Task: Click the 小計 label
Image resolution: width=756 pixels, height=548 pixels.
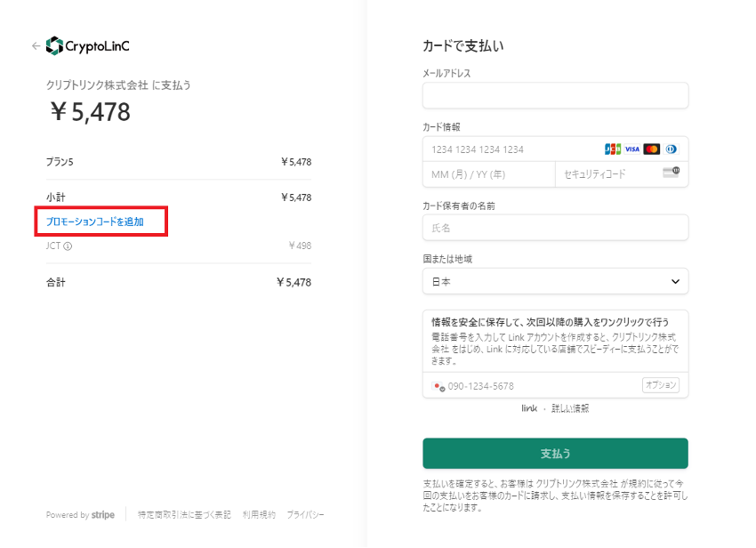Action: (55, 197)
